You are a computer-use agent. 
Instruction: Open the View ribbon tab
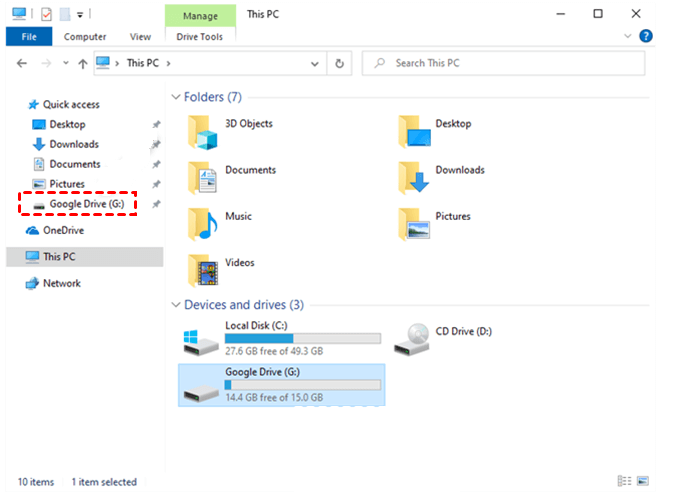[x=140, y=37]
